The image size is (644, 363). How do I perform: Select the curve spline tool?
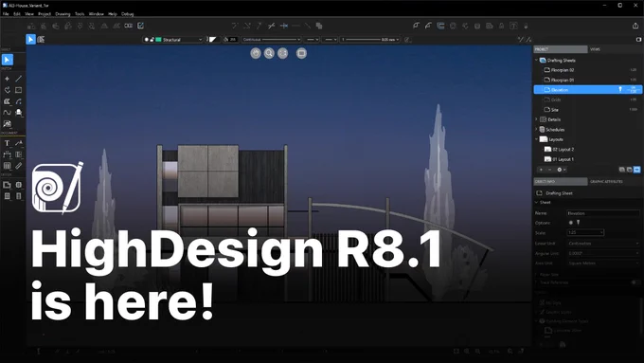click(7, 112)
